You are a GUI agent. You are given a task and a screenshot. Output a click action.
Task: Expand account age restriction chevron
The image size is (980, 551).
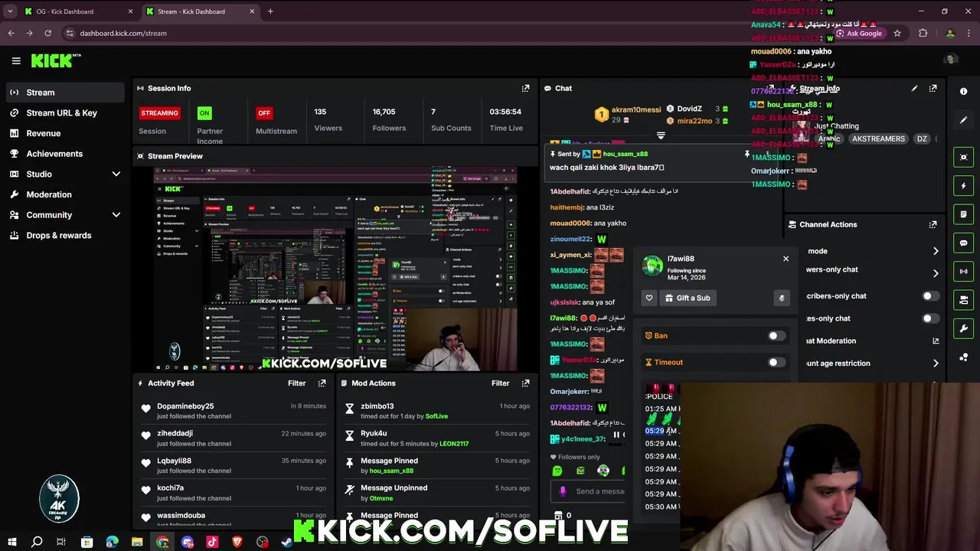click(936, 364)
